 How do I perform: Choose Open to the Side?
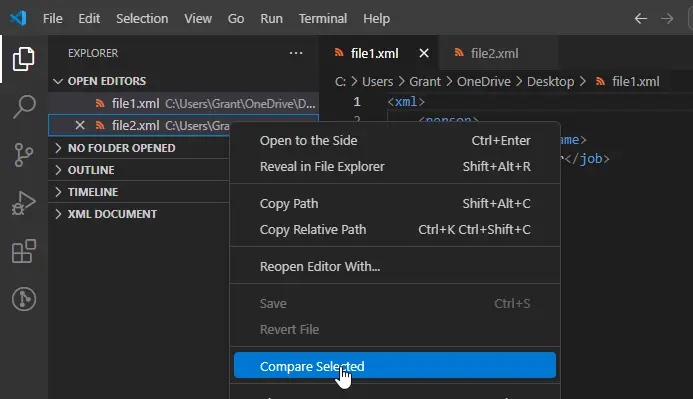(x=395, y=141)
